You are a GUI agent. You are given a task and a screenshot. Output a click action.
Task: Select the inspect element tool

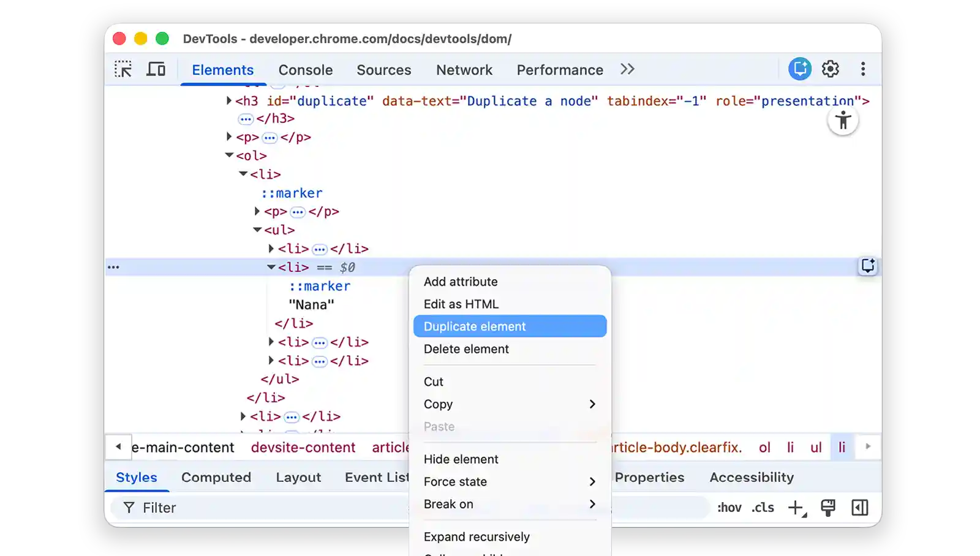pyautogui.click(x=123, y=69)
